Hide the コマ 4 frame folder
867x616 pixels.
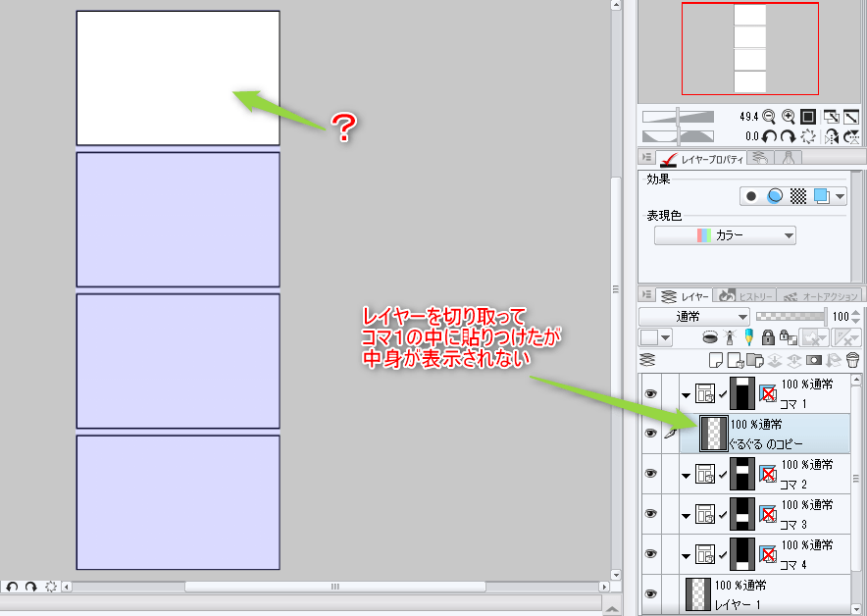(x=651, y=554)
